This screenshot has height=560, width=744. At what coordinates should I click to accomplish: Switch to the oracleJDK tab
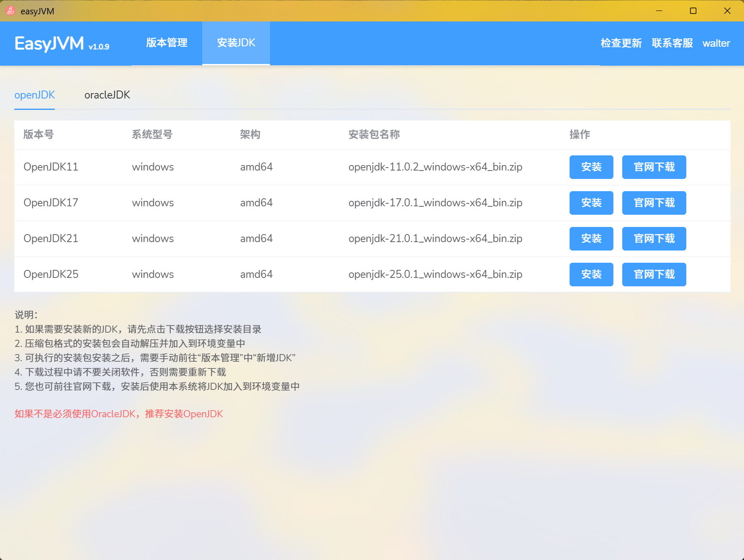coord(107,95)
